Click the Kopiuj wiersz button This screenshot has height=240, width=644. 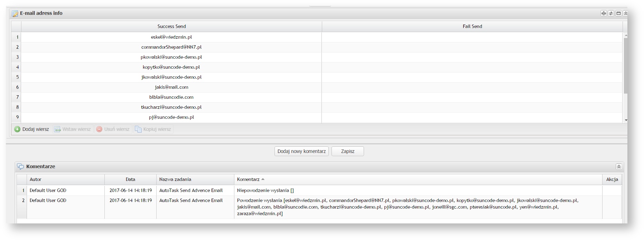[x=153, y=129]
